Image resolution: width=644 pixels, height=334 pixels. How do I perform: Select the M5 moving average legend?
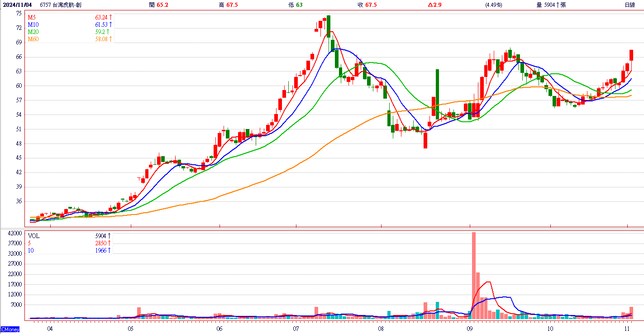[32, 17]
